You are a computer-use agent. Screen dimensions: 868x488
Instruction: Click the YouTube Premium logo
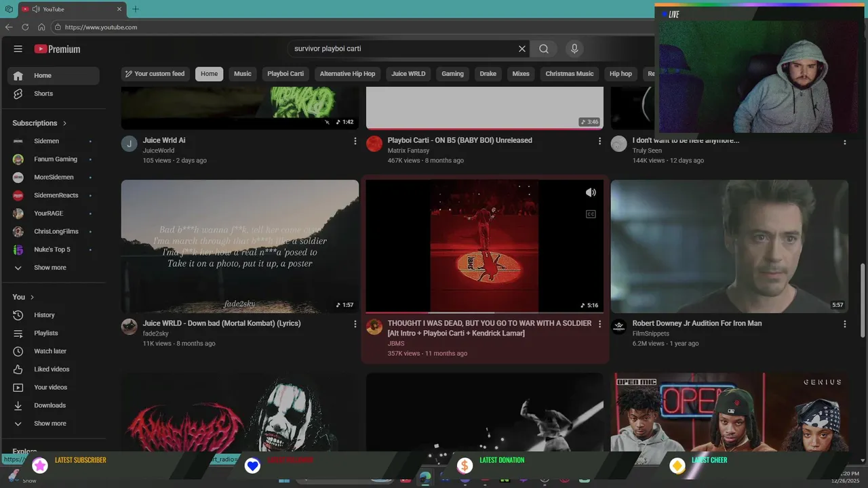point(58,49)
